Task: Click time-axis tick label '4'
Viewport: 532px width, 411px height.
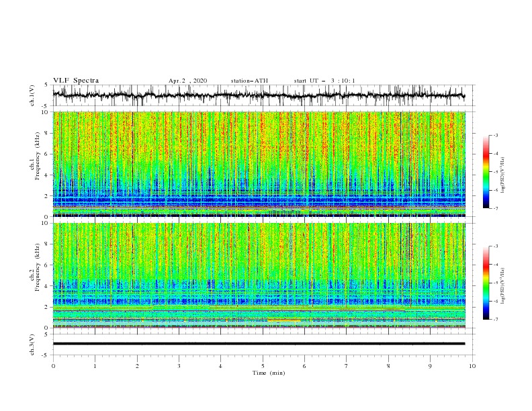Action: [220, 366]
